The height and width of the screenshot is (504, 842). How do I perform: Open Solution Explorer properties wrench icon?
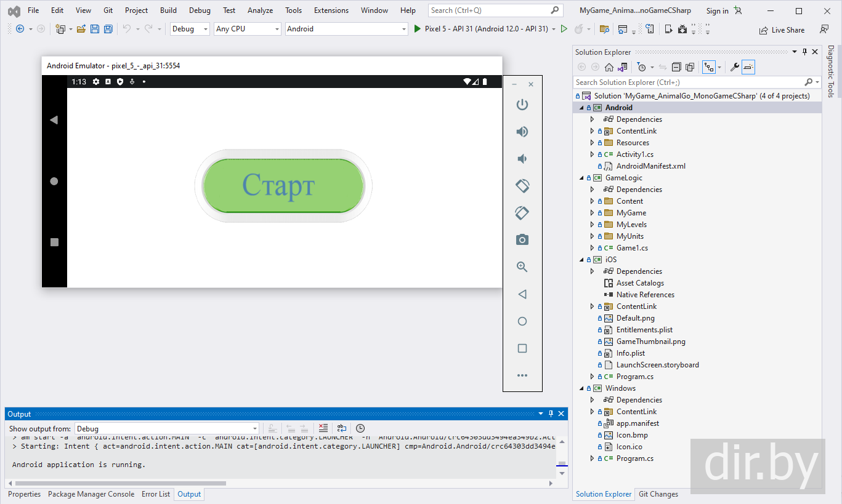(x=734, y=67)
